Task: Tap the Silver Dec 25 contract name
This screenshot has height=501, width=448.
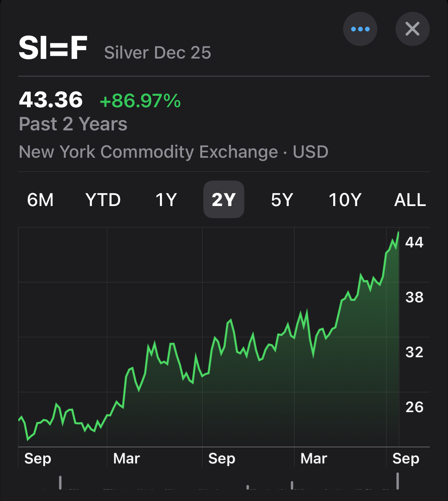Action: click(x=157, y=53)
